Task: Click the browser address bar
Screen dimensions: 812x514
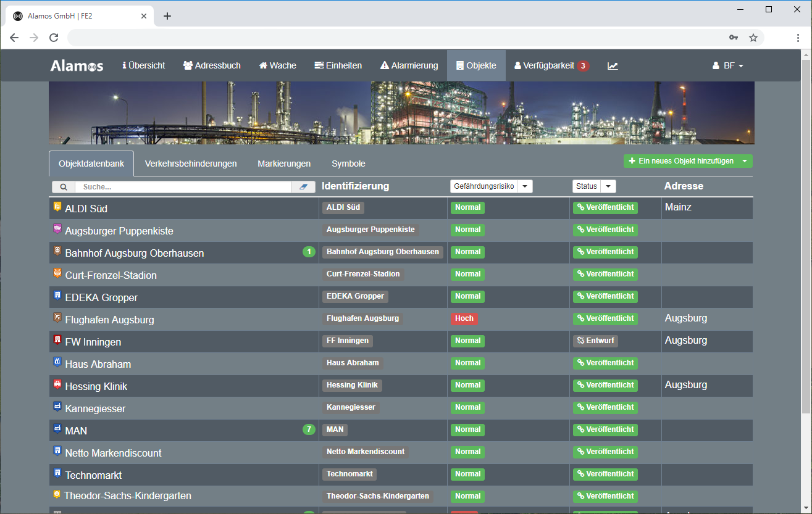Action: pos(395,38)
